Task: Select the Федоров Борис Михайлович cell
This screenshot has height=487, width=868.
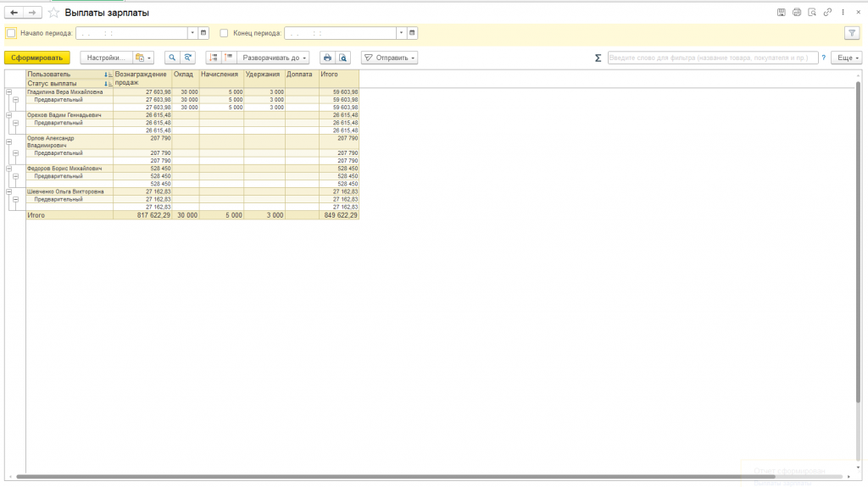Action: (x=70, y=169)
